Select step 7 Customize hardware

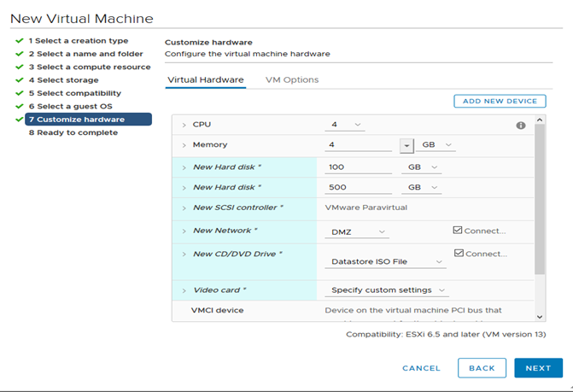(88, 120)
